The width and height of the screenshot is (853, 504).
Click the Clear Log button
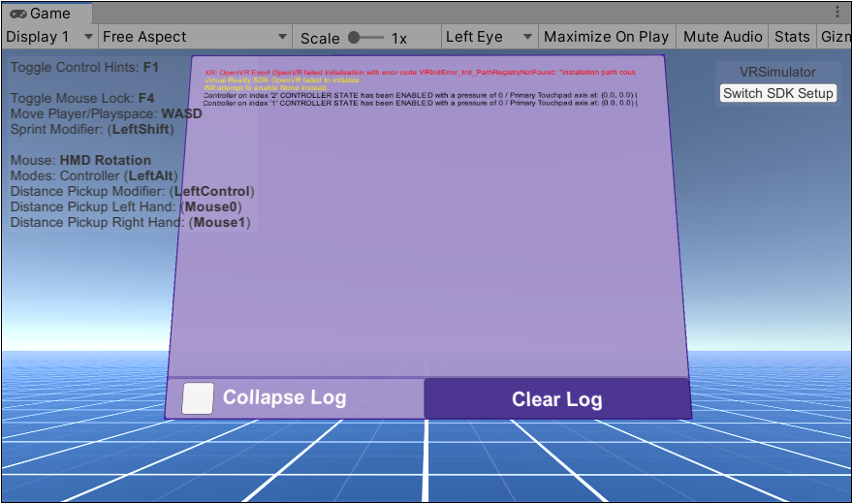click(557, 399)
